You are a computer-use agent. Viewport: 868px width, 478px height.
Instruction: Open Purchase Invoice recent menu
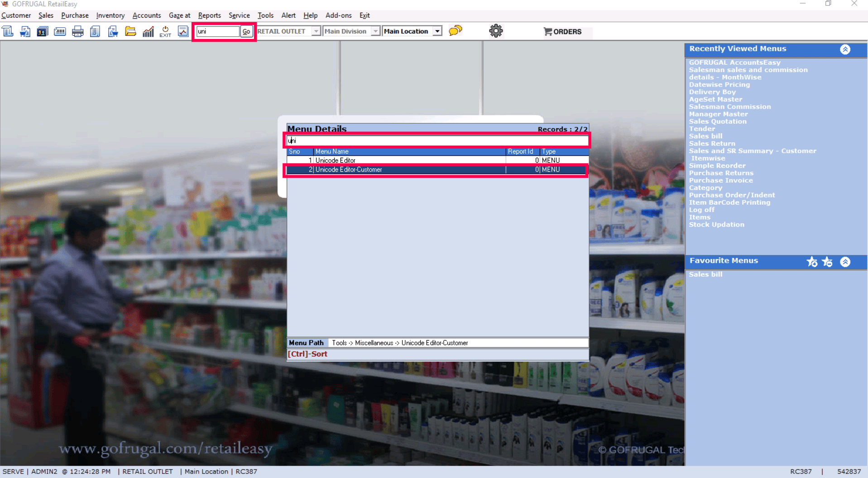721,180
